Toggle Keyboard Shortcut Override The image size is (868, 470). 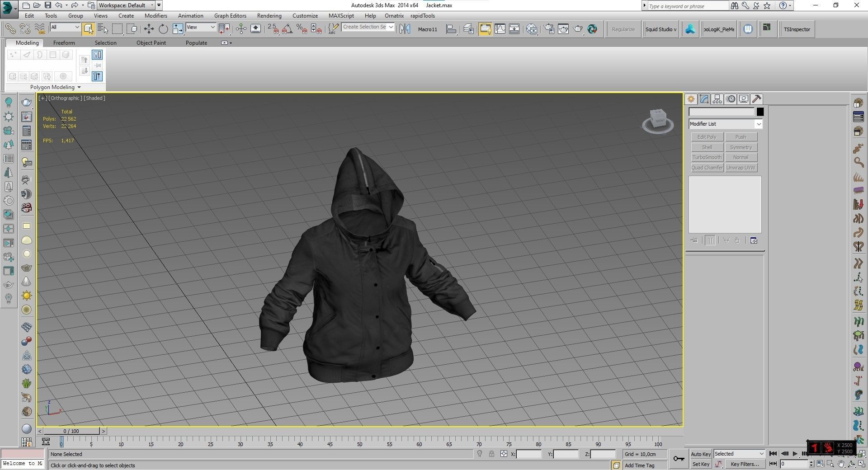tap(255, 29)
